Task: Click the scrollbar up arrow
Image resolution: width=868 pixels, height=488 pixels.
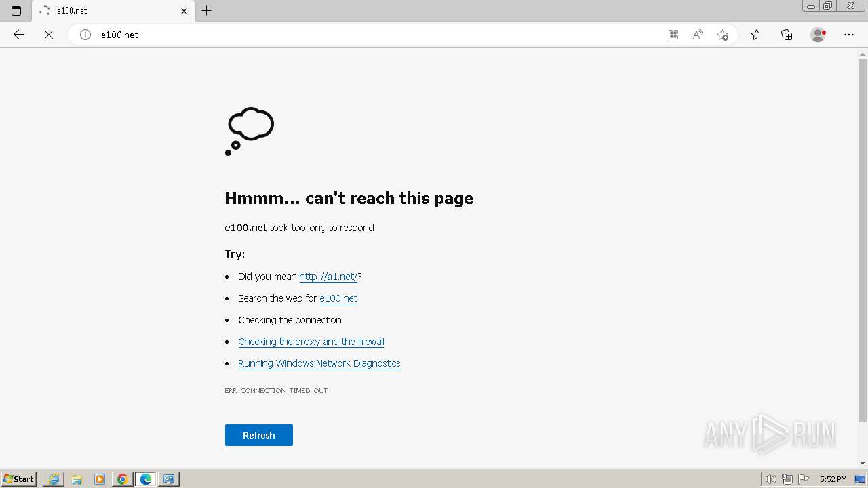Action: (863, 53)
